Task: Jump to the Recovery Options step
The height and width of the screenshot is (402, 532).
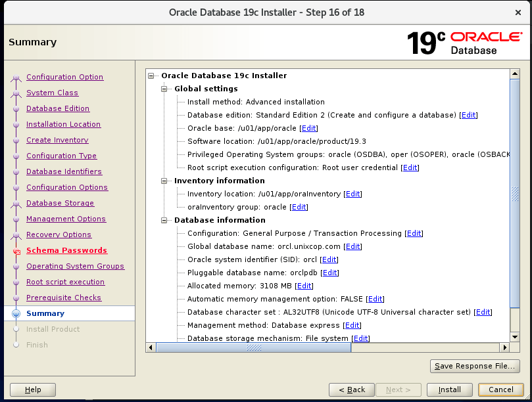Action: tap(59, 234)
